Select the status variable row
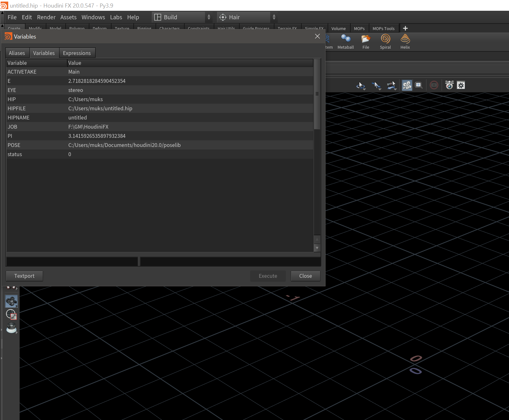509x420 pixels. [x=160, y=154]
